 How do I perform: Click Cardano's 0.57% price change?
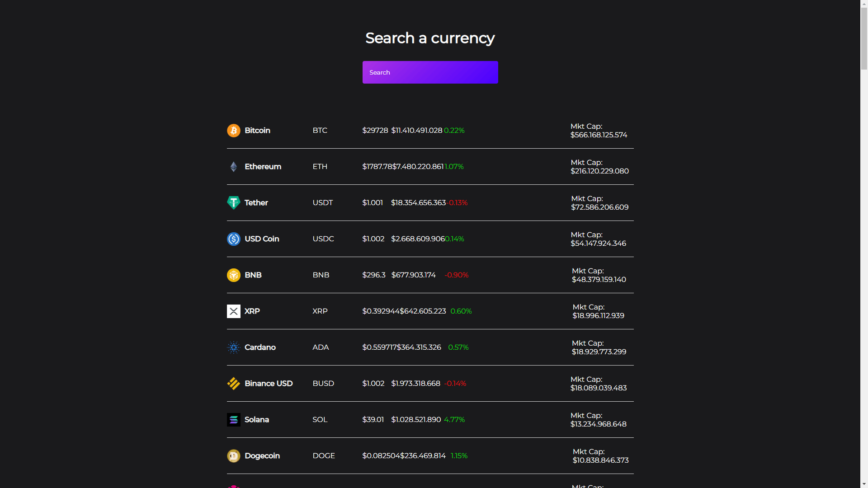(x=458, y=347)
